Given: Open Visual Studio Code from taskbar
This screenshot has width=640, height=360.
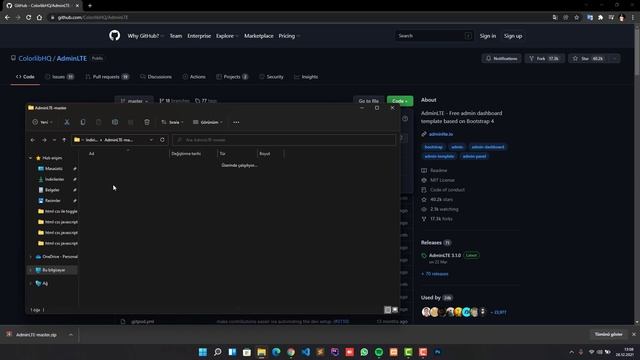Looking at the screenshot, I should pos(306,352).
